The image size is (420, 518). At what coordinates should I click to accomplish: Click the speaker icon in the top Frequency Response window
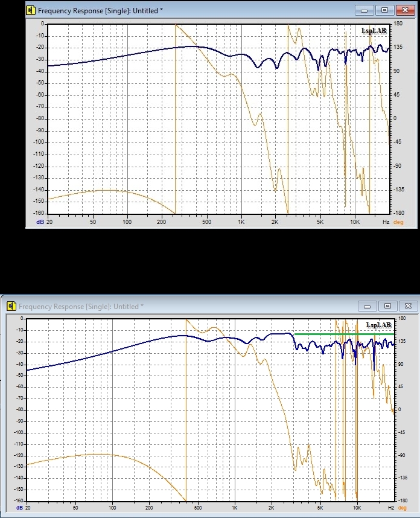31,11
